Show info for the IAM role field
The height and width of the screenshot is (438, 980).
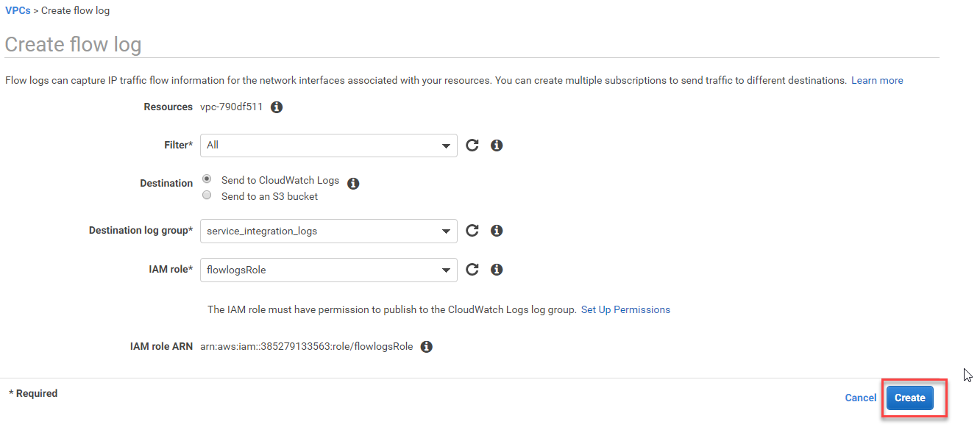497,270
